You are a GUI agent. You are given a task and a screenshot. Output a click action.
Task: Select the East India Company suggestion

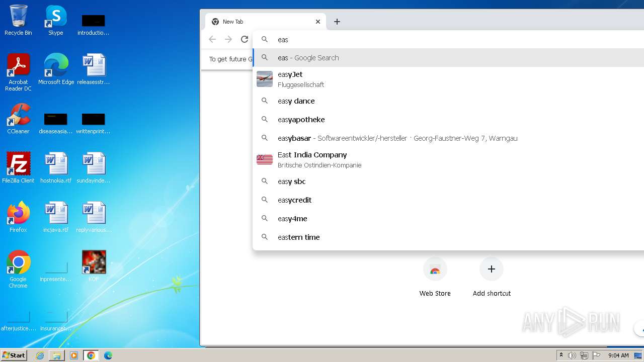448,160
